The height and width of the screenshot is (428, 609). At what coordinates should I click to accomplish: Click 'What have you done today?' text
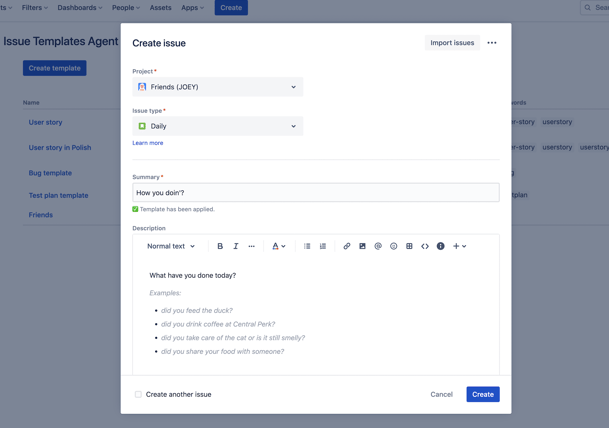(193, 275)
